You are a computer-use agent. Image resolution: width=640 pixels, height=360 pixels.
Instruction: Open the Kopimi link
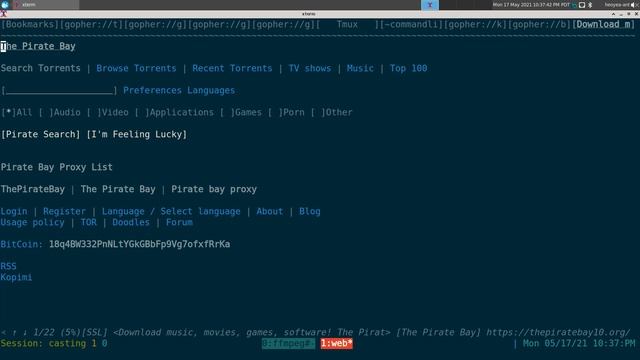click(16, 278)
